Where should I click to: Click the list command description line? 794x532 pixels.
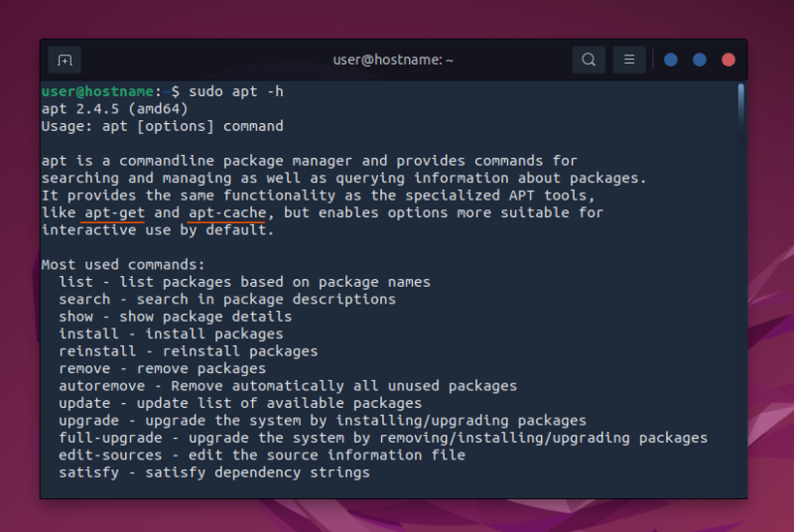244,282
